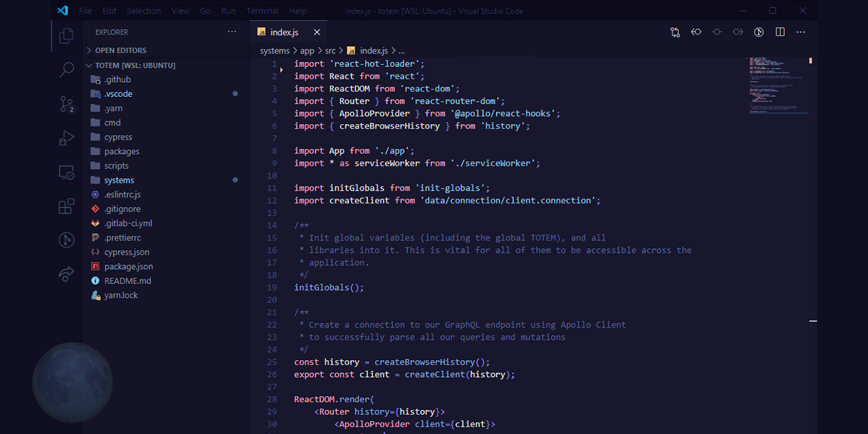The width and height of the screenshot is (868, 434).
Task: Open More Actions via the ellipsis in editor title
Action: coord(801,32)
